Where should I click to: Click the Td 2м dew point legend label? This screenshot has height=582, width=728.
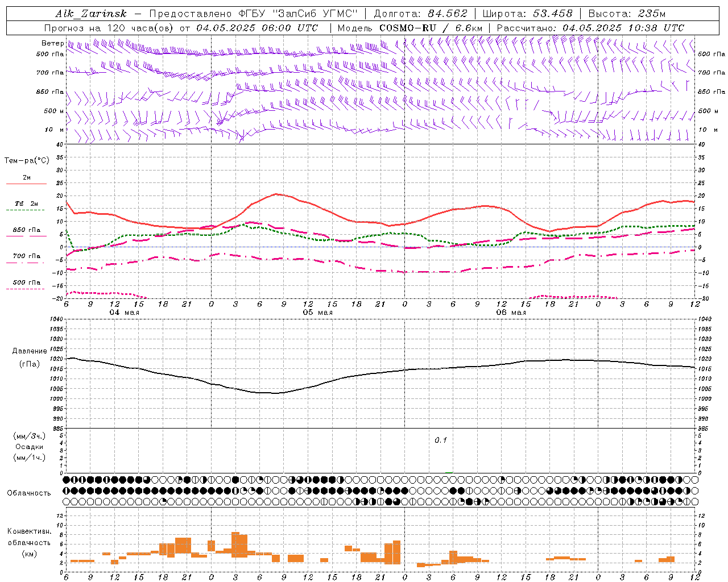coord(27,203)
